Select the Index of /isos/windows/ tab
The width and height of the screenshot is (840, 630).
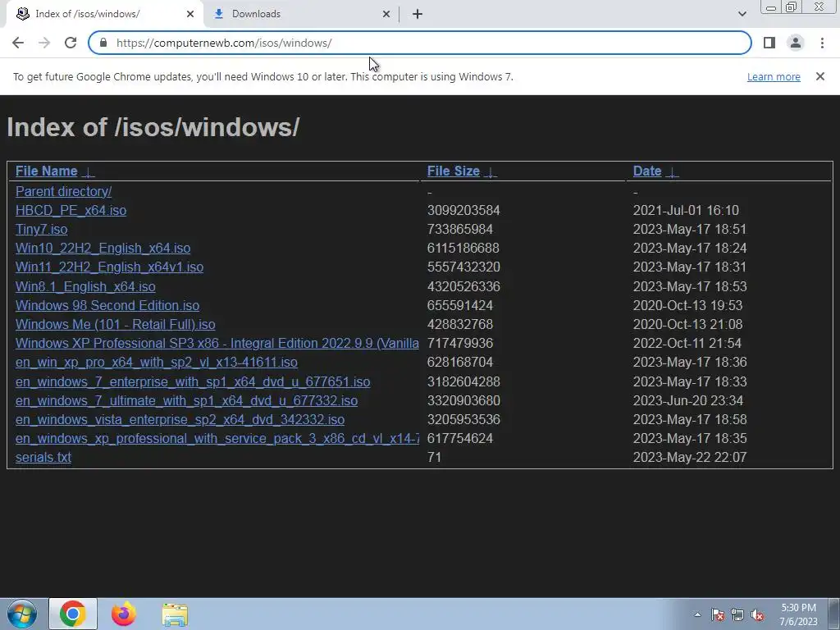[104, 14]
